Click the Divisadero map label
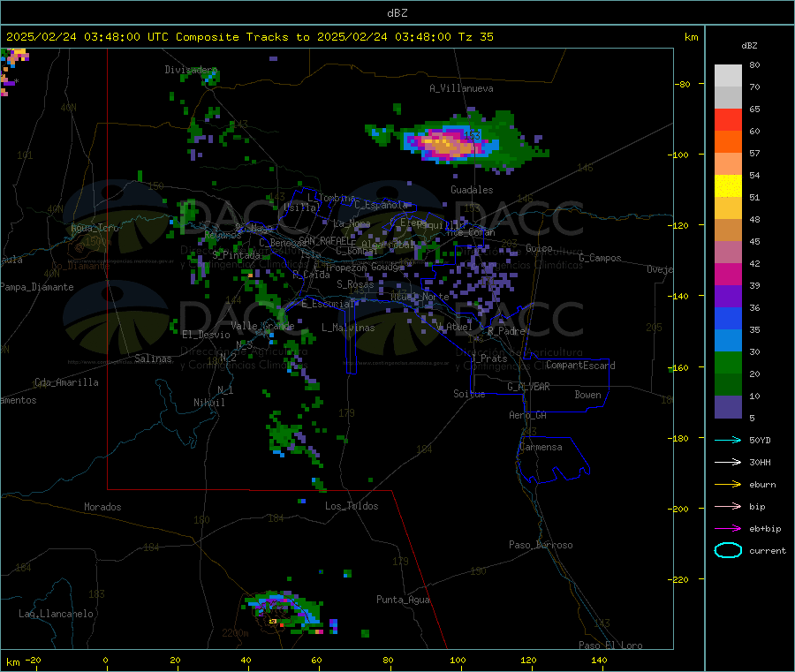The height and width of the screenshot is (672, 795). pyautogui.click(x=191, y=70)
